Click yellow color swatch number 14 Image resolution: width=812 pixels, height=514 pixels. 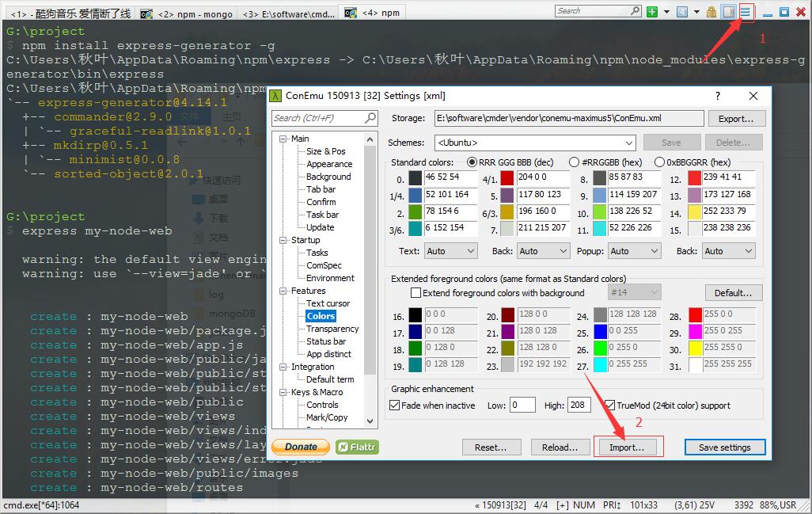(x=694, y=211)
